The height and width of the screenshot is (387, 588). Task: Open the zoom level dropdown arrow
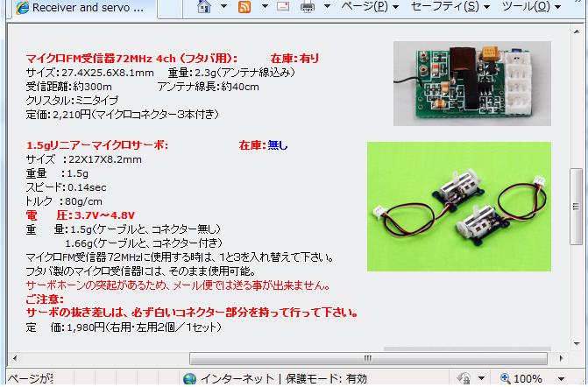click(562, 379)
